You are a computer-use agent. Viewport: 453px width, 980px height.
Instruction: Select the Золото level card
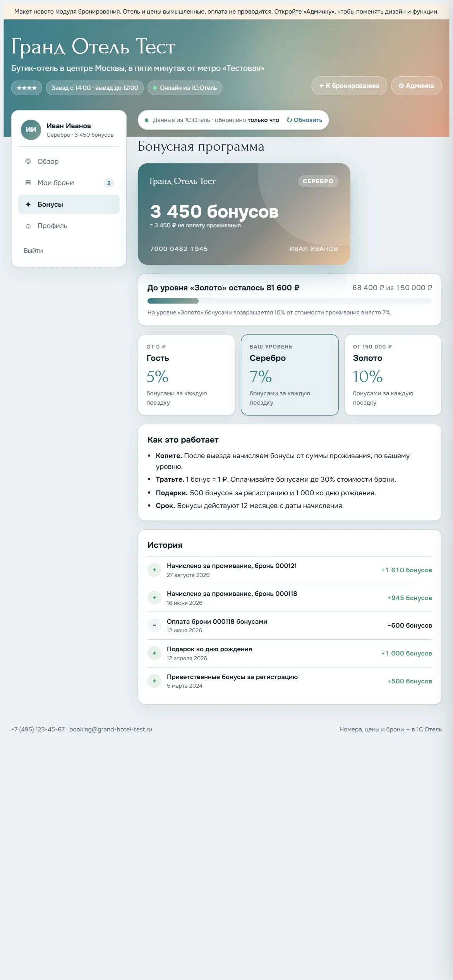click(393, 375)
